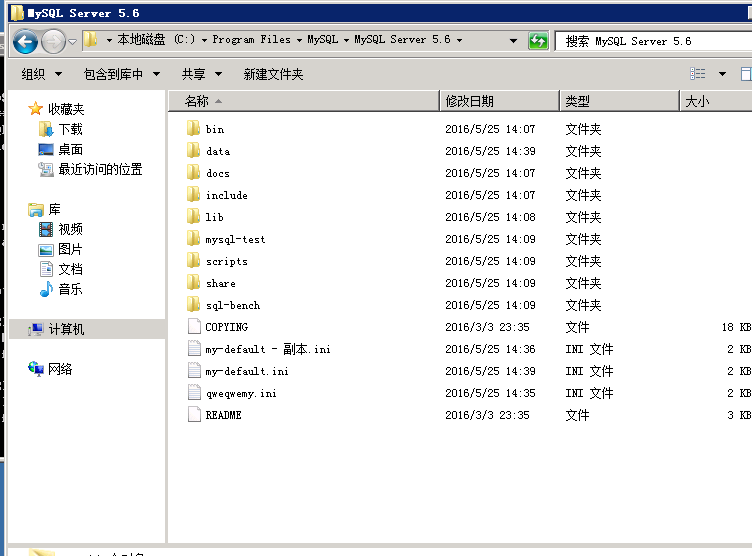Click the Back navigation arrow button

(x=25, y=42)
